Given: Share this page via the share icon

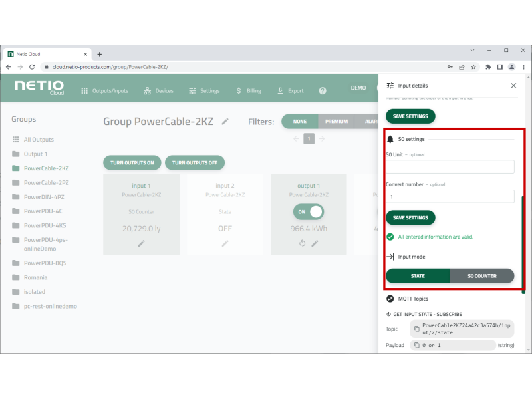Looking at the screenshot, I should (x=462, y=67).
